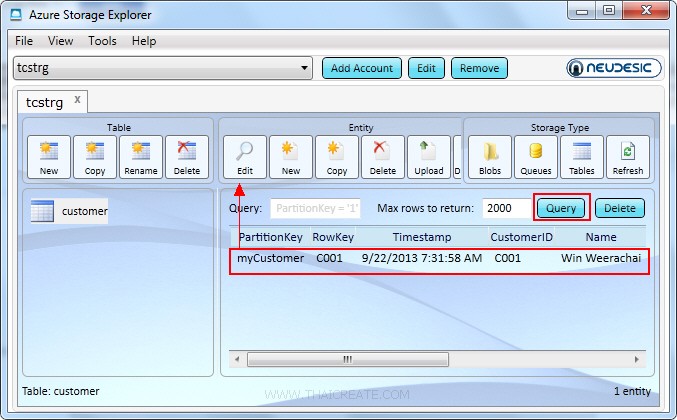The width and height of the screenshot is (677, 420).
Task: Click the '1 entity' status text
Action: [632, 391]
